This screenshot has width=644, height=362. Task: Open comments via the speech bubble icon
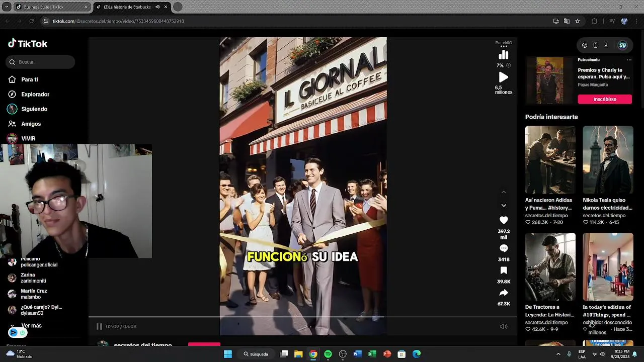tap(504, 248)
